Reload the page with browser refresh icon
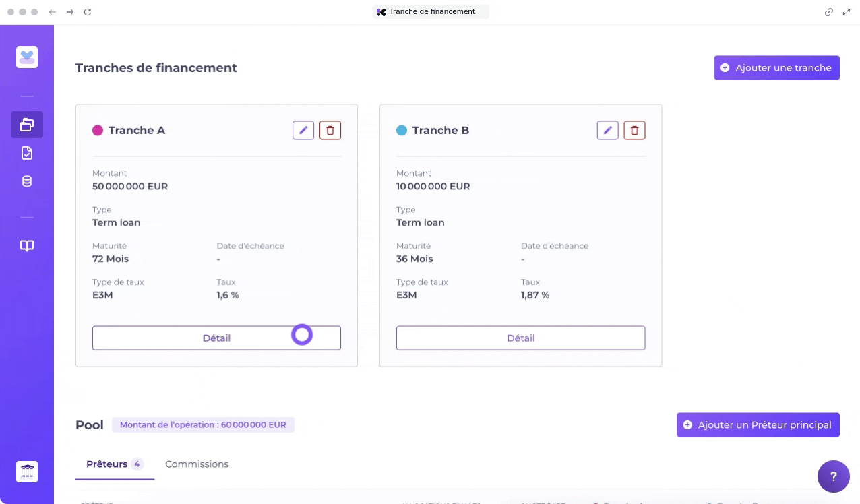 click(x=88, y=12)
